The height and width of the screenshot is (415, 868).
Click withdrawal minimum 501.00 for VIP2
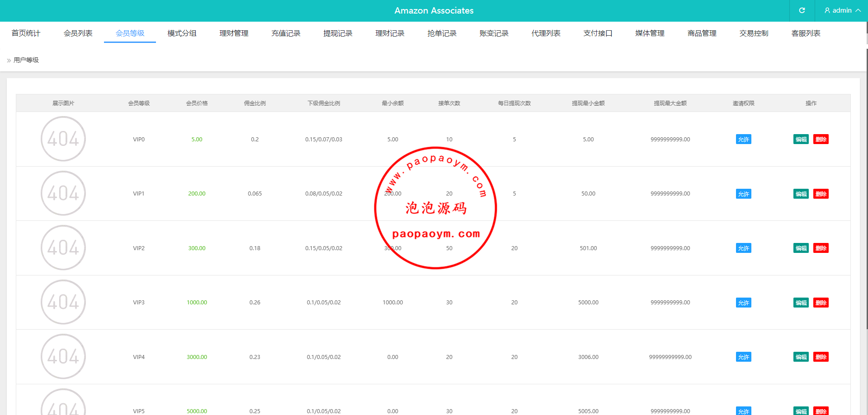(x=588, y=248)
